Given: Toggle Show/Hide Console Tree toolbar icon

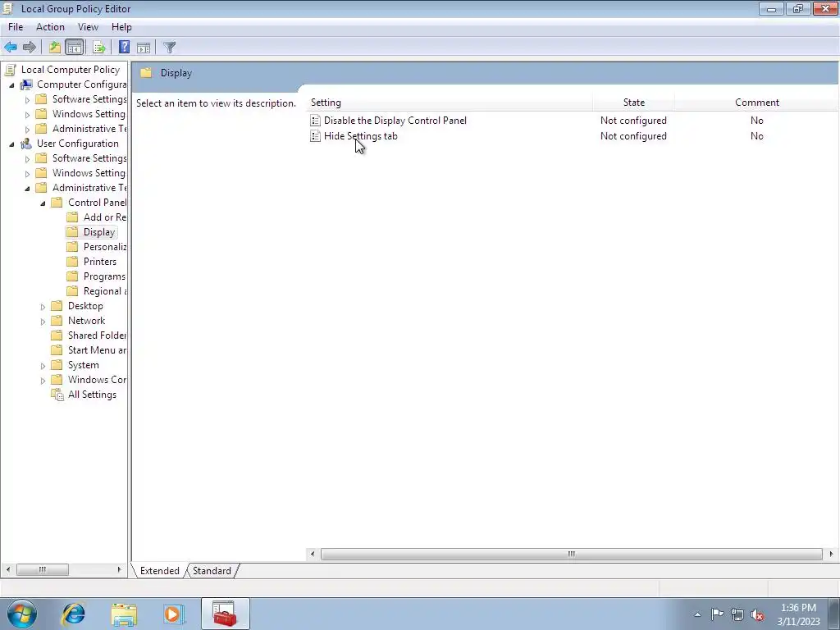Looking at the screenshot, I should click(x=75, y=47).
